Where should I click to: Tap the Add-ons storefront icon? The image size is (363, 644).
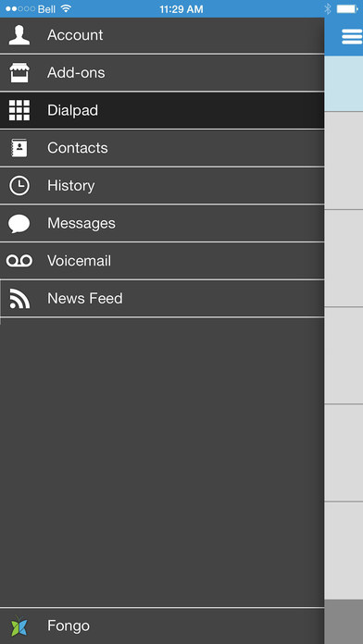tap(19, 73)
